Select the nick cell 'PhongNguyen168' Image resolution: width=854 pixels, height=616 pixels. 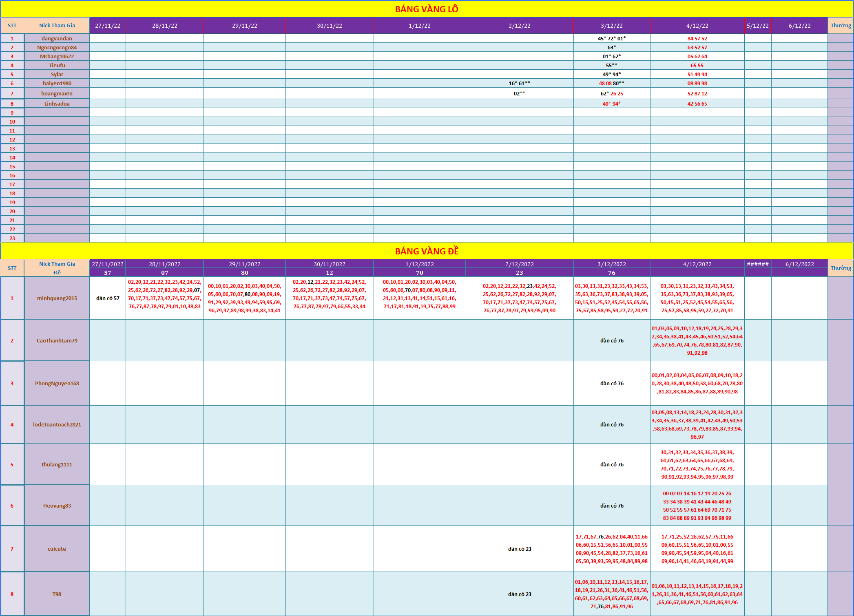57,383
